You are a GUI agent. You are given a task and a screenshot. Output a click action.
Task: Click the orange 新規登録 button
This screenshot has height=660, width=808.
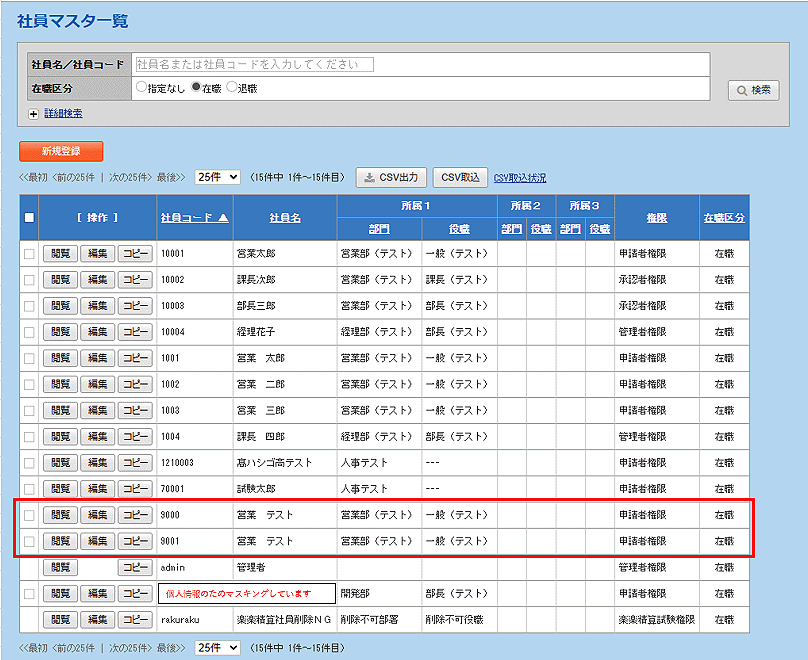(x=61, y=151)
